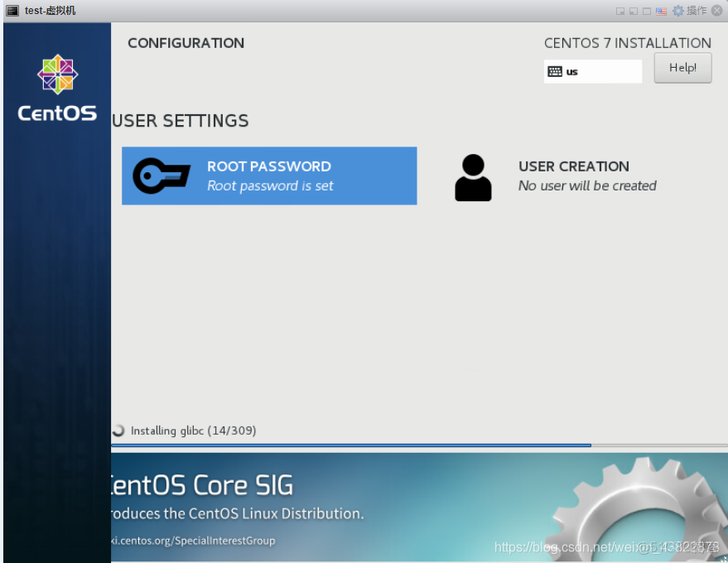This screenshot has width=728, height=563.
Task: Select the bottom-right corner window layout icon
Action: (x=620, y=11)
